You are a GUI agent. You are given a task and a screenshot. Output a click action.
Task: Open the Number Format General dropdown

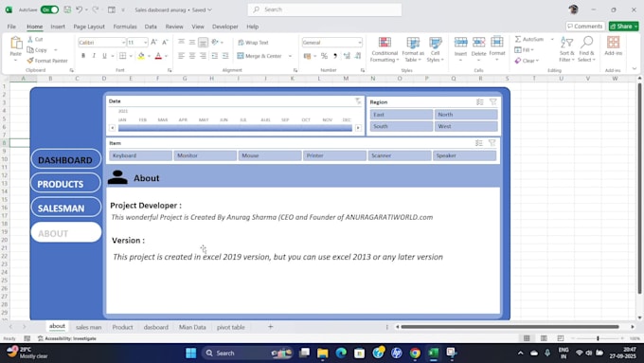(x=360, y=43)
